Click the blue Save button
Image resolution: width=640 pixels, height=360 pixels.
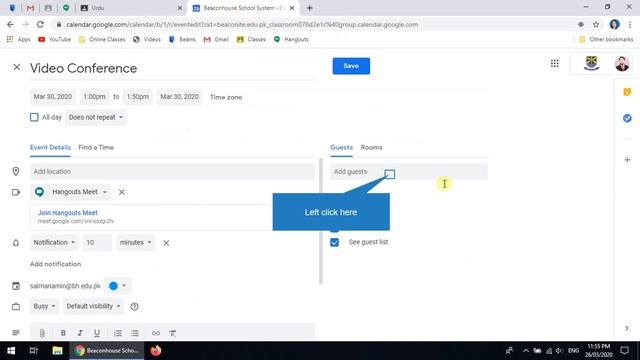tap(351, 66)
